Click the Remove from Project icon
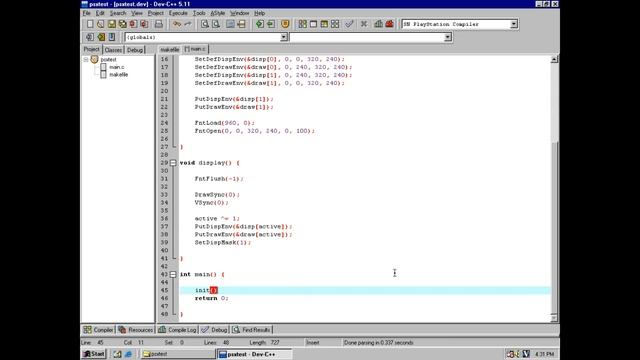640x360 pixels. pyautogui.click(x=271, y=24)
